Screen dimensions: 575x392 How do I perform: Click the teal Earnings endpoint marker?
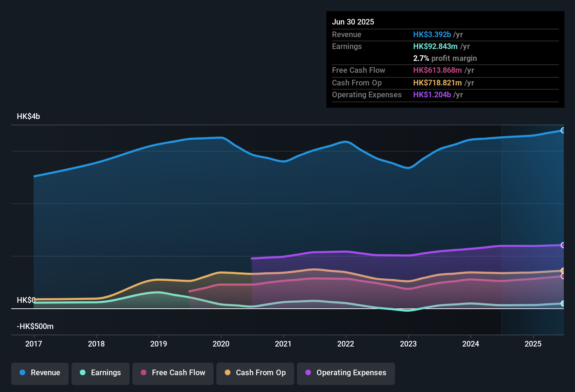point(563,303)
